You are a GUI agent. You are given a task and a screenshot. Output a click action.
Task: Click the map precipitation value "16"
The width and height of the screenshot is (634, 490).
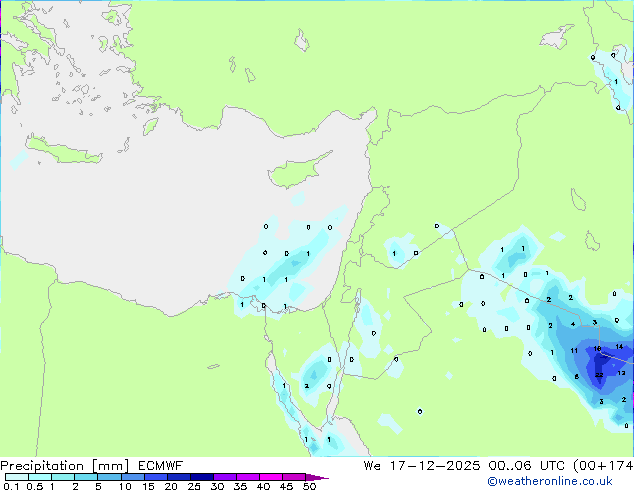click(597, 348)
